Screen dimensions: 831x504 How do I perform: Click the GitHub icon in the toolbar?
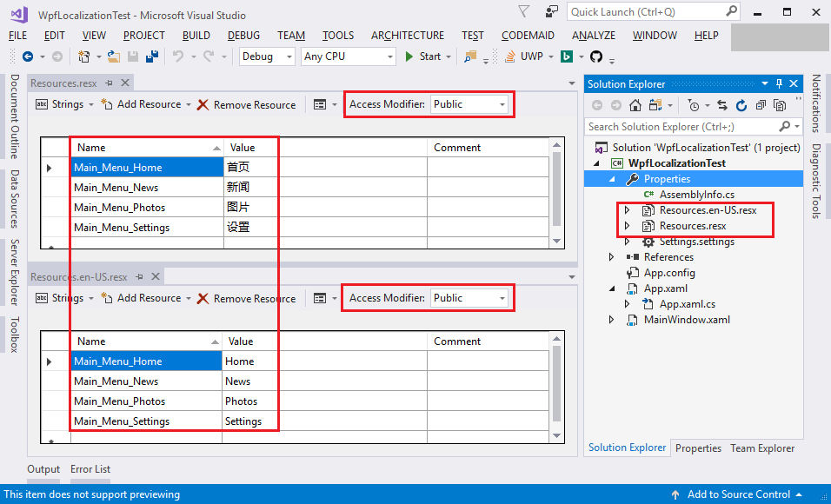[x=596, y=56]
